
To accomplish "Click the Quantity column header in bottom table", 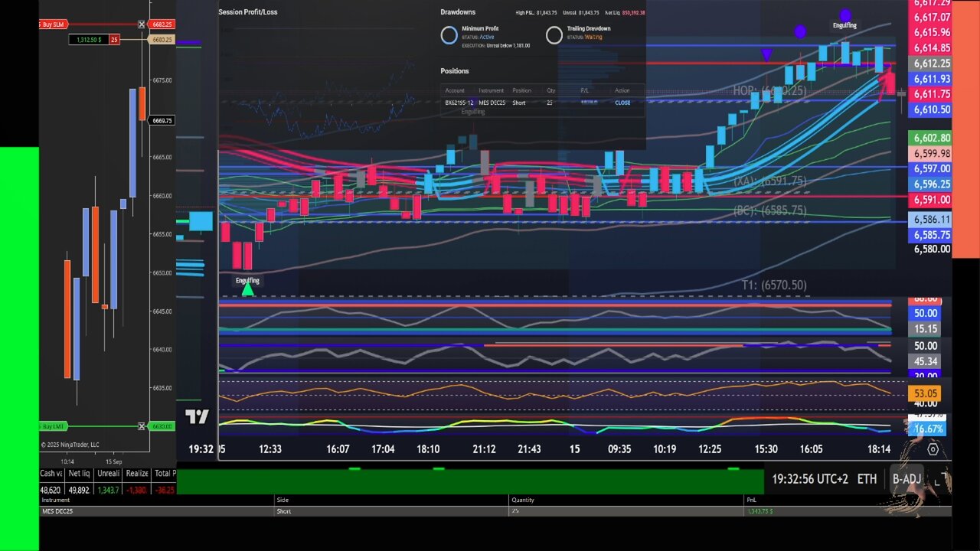I will (523, 500).
